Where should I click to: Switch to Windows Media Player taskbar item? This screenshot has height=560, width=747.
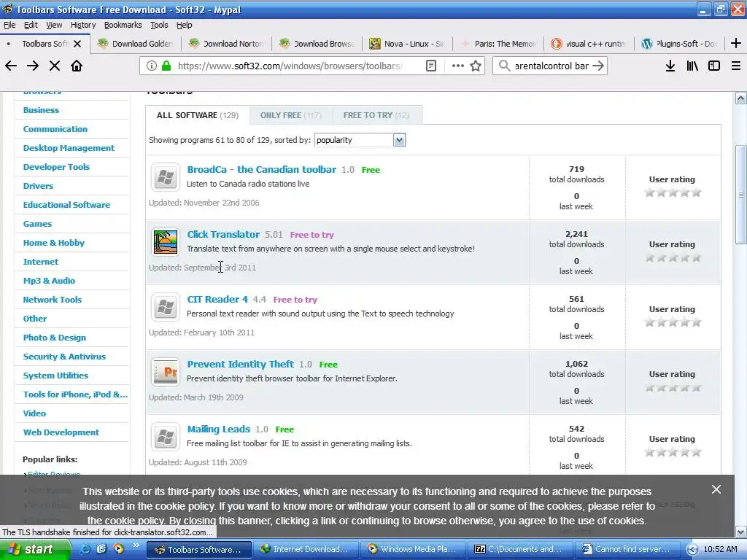tap(412, 549)
